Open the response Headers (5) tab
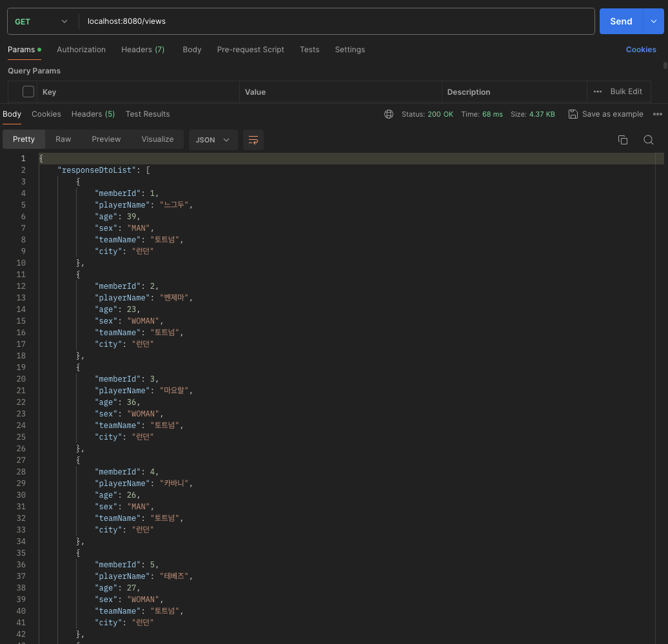Viewport: 668px width, 644px height. [x=93, y=114]
